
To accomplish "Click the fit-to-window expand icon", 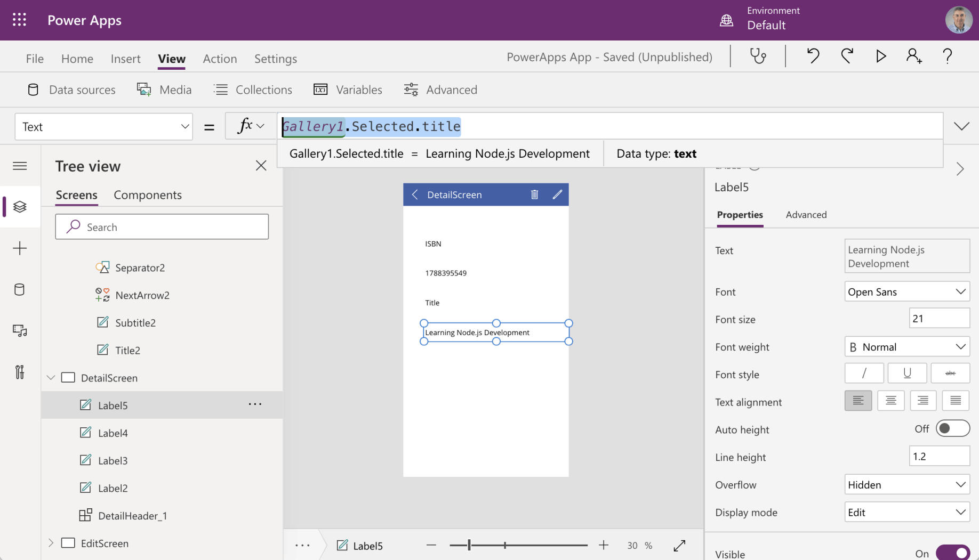I will pos(679,546).
